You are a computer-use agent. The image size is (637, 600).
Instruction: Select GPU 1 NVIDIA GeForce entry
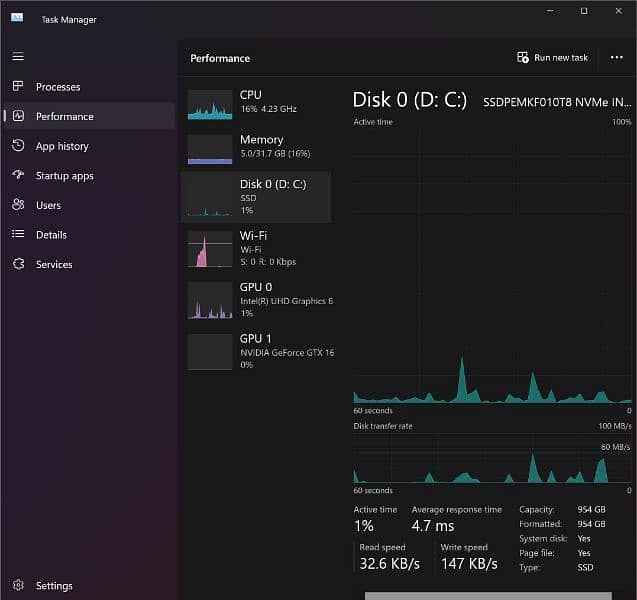[258, 350]
